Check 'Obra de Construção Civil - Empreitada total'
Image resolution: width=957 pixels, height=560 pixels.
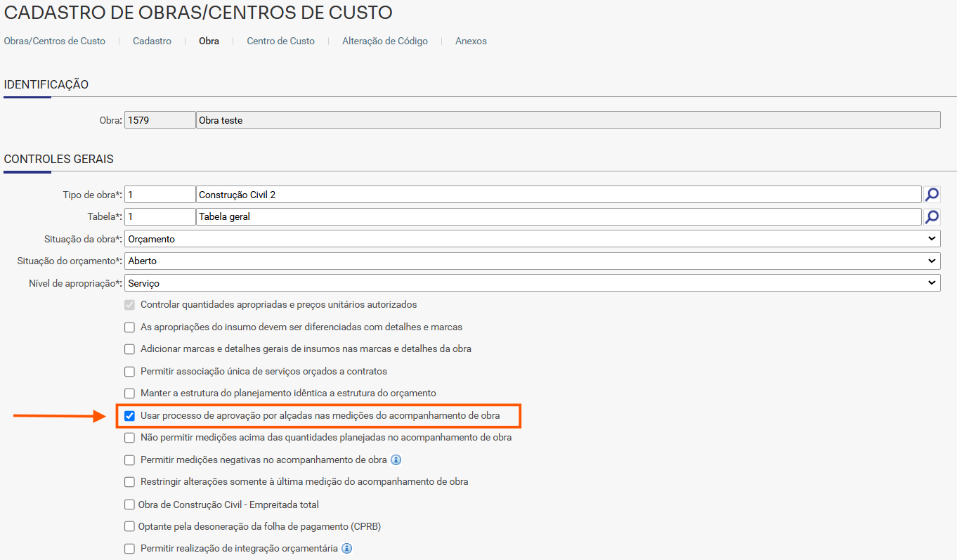click(x=129, y=504)
